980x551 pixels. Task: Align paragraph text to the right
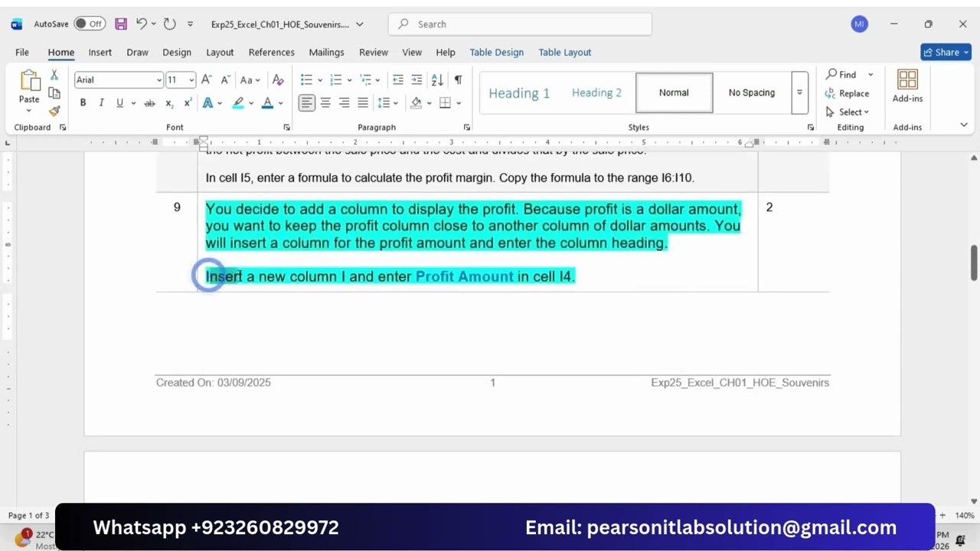point(344,103)
